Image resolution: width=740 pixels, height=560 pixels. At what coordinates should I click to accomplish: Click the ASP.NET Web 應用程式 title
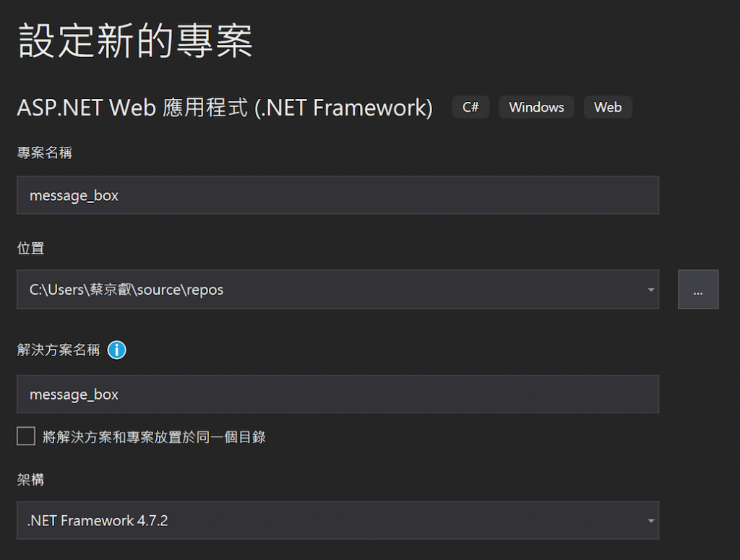225,108
